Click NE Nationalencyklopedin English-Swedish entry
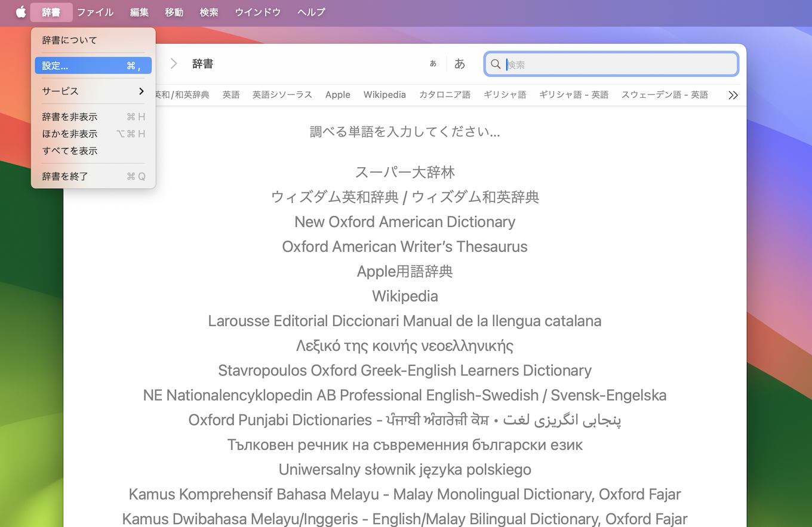Image resolution: width=812 pixels, height=527 pixels. (405, 395)
